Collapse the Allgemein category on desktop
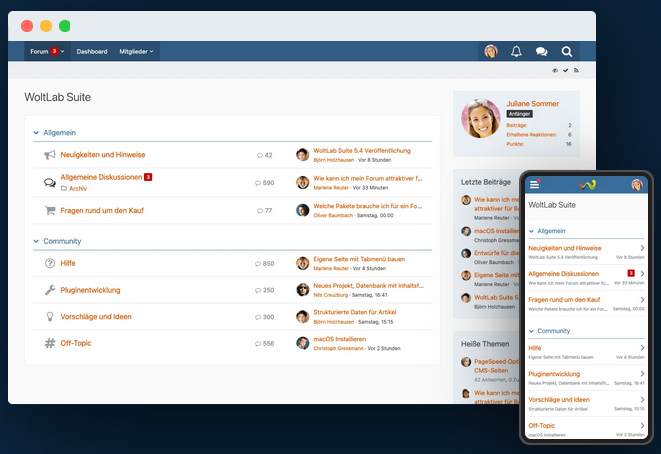The height and width of the screenshot is (454, 661). click(36, 133)
